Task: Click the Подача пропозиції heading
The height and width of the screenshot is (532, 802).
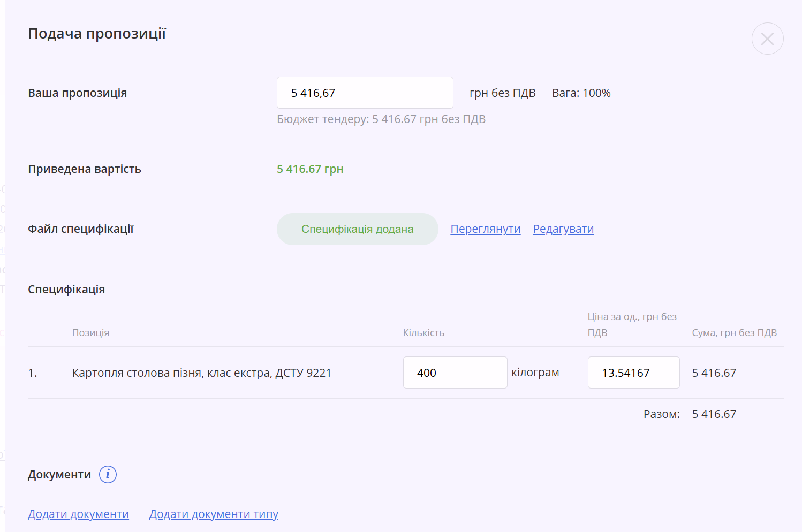Action: (x=97, y=34)
